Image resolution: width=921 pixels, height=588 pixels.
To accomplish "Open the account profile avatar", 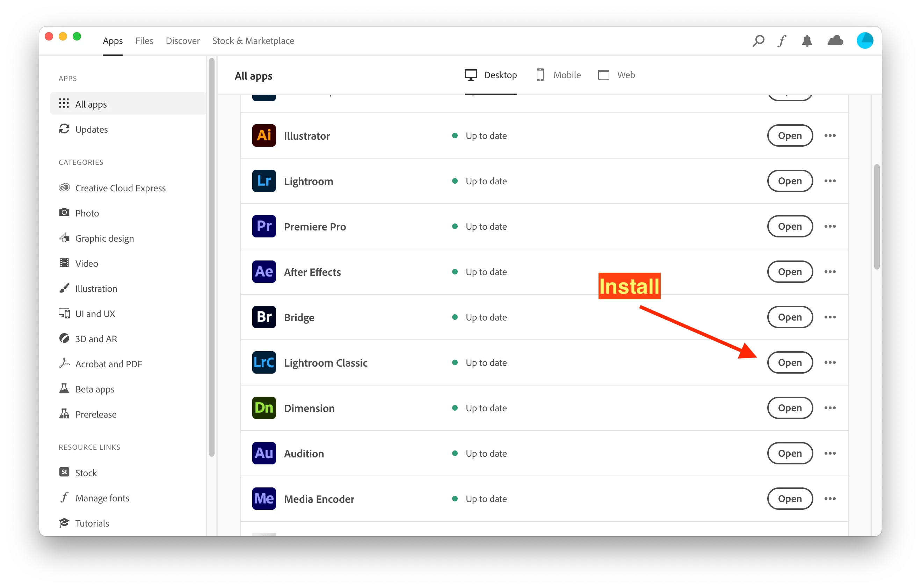I will click(x=865, y=41).
